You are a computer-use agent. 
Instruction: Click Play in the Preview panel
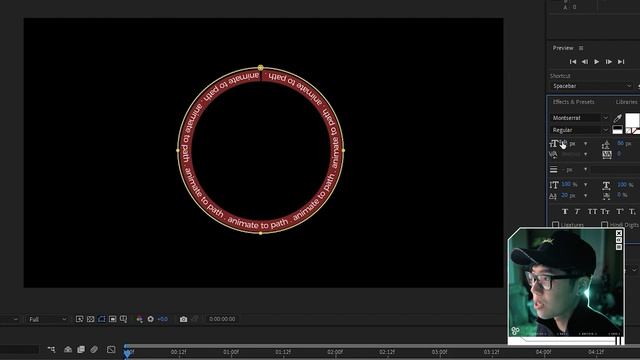(597, 62)
